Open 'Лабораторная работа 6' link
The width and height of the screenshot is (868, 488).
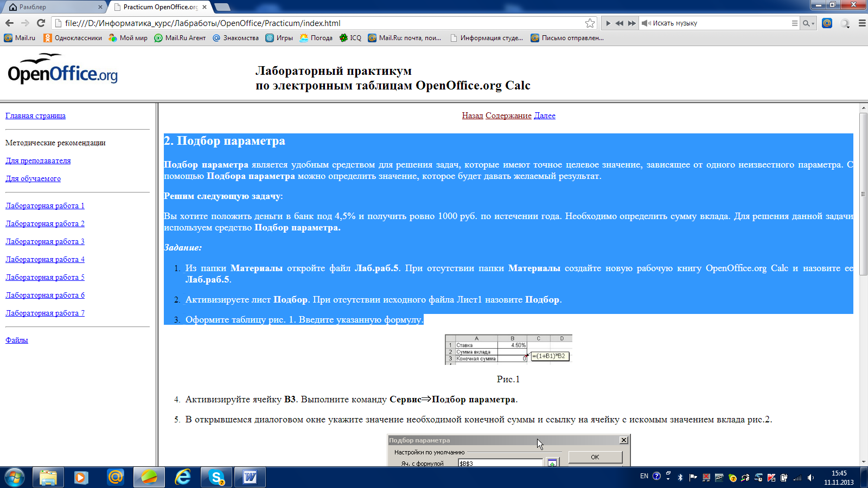45,295
